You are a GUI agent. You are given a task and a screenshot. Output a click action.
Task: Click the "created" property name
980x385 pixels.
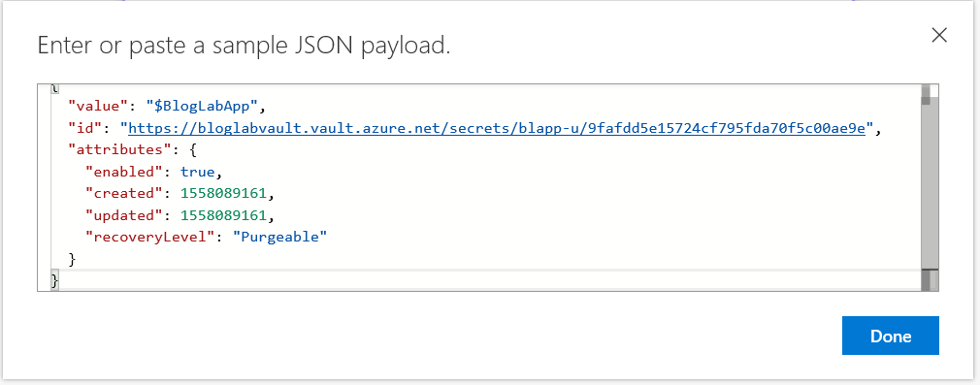pos(126,194)
